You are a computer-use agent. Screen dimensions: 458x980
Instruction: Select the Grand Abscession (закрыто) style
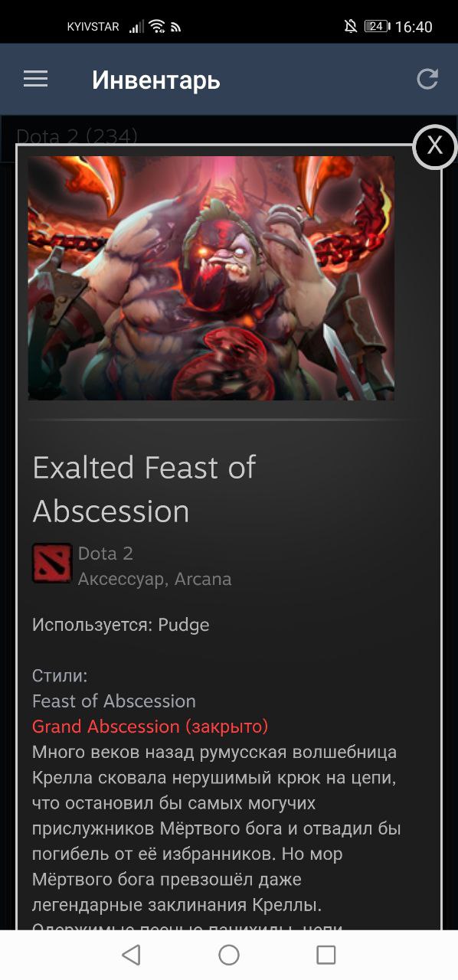(x=150, y=726)
